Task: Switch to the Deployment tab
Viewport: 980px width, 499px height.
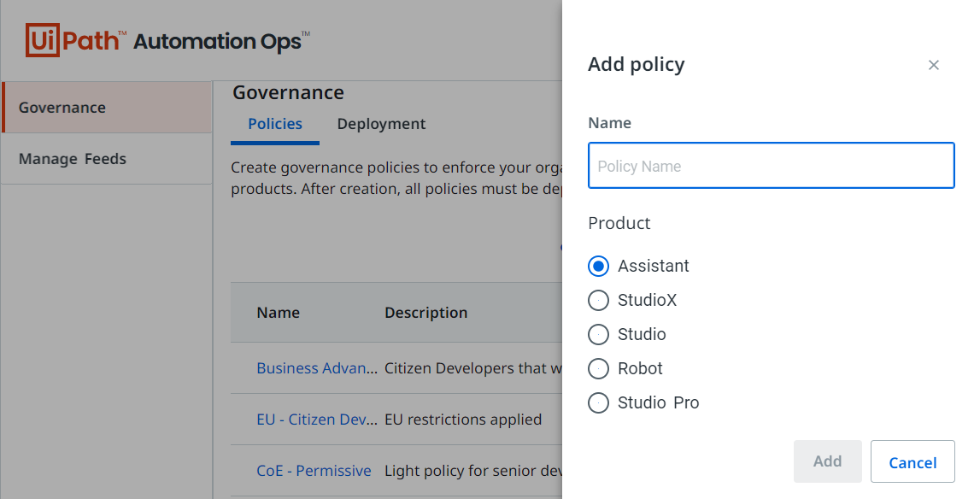Action: tap(381, 124)
